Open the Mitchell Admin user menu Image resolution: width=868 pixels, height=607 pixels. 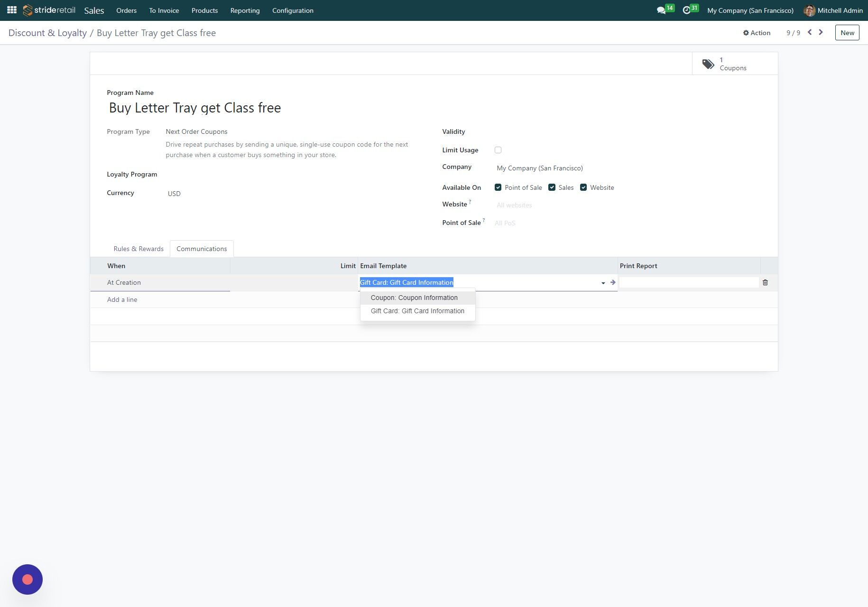pos(833,10)
